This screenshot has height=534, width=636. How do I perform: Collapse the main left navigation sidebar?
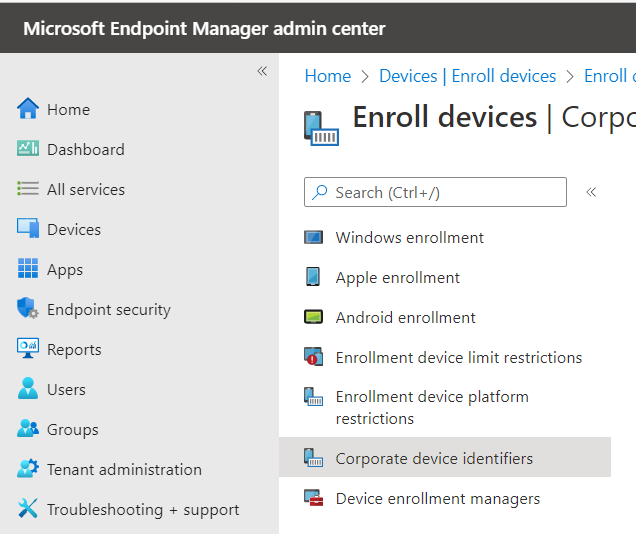tap(262, 71)
